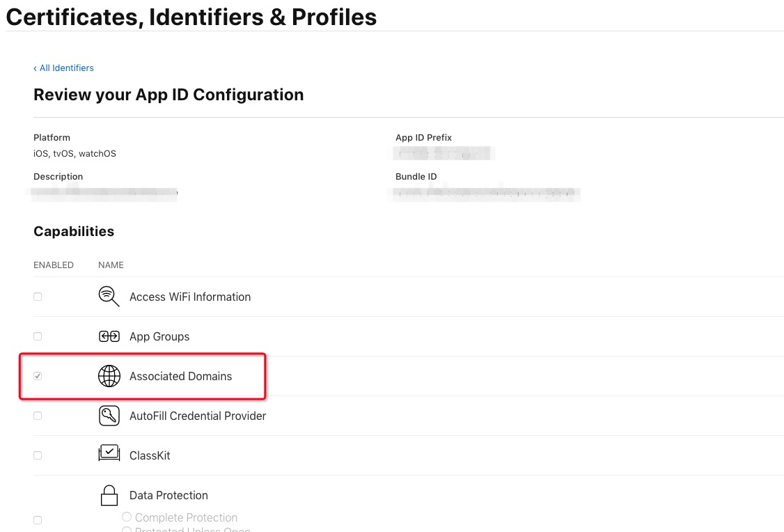Enable the Data Protection checkbox

(x=38, y=520)
